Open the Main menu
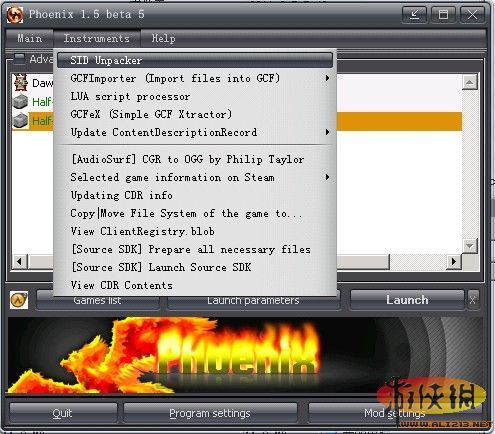The width and height of the screenshot is (495, 434). click(x=30, y=38)
